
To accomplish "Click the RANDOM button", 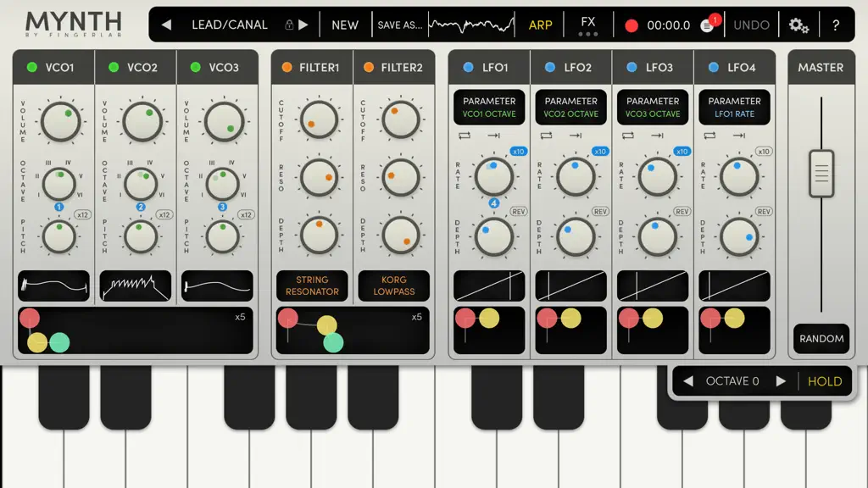I will [821, 339].
